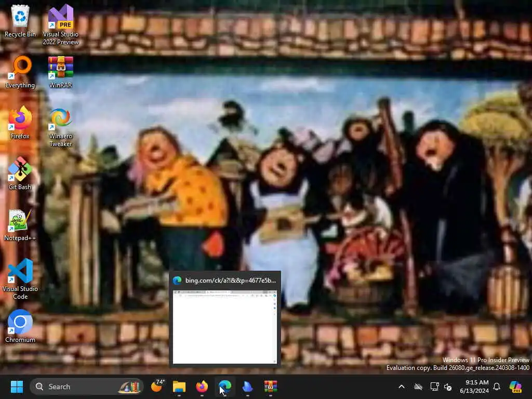Open the Copilot preview icon
Screen dimensions: 532x399
tap(515, 387)
